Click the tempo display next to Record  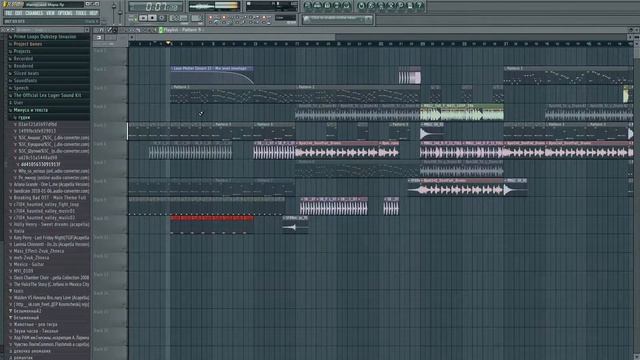pyautogui.click(x=178, y=18)
